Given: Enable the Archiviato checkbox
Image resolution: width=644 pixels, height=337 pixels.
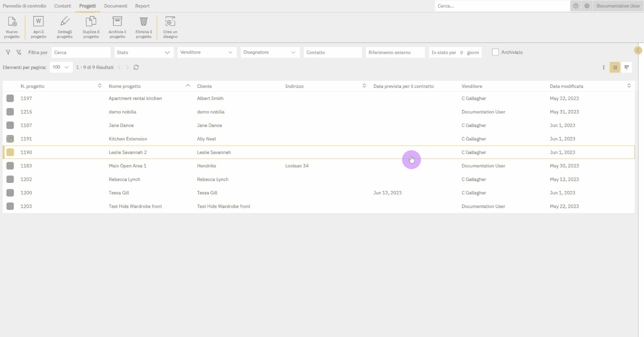Looking at the screenshot, I should coord(495,52).
